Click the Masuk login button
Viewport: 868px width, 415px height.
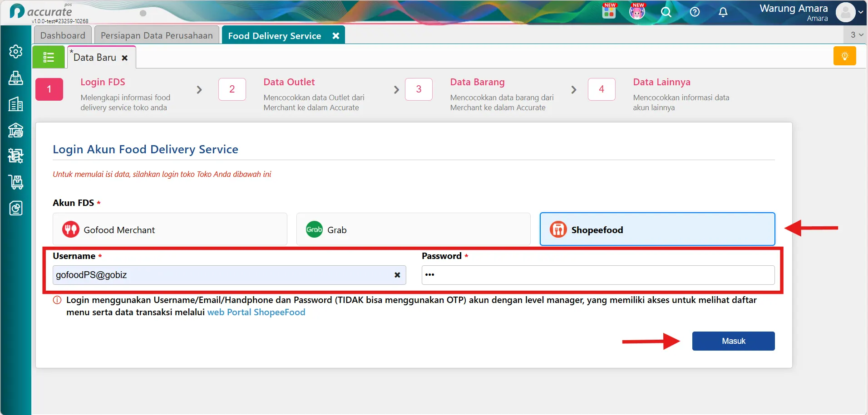point(733,341)
